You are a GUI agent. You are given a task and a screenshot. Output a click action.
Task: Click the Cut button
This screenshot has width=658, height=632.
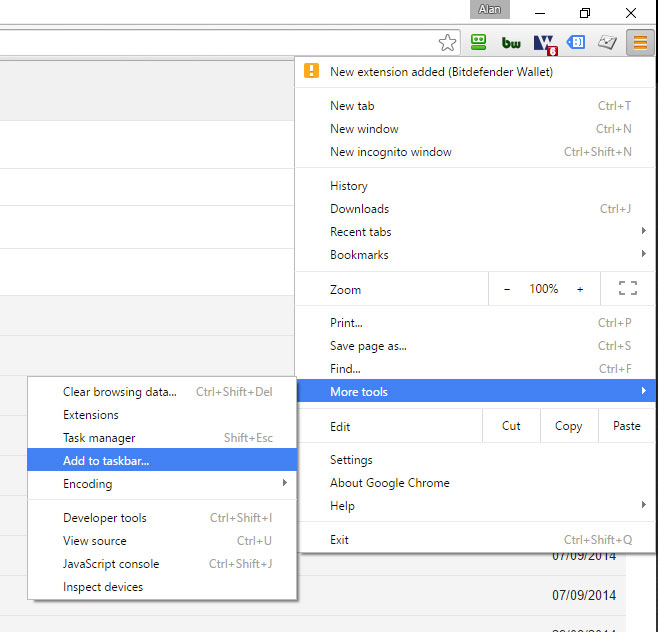click(x=511, y=426)
